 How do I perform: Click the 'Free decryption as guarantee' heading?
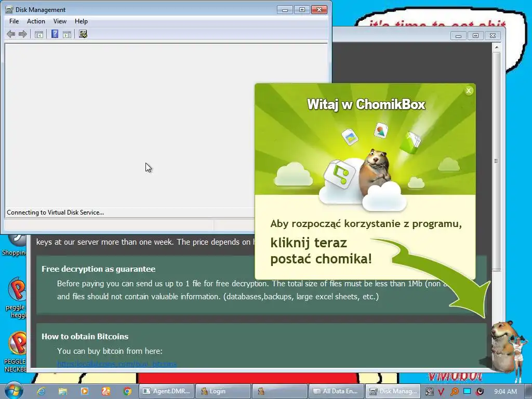pyautogui.click(x=98, y=269)
